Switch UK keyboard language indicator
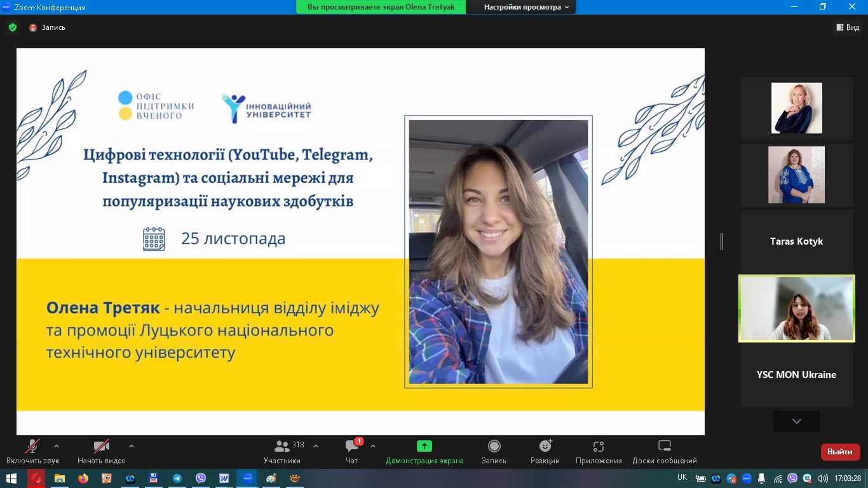This screenshot has width=868, height=488. (682, 477)
